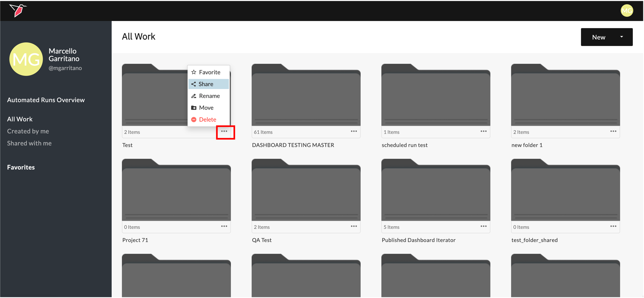Pick Move from the context menu
Screen dimensions: 644x298
point(206,108)
